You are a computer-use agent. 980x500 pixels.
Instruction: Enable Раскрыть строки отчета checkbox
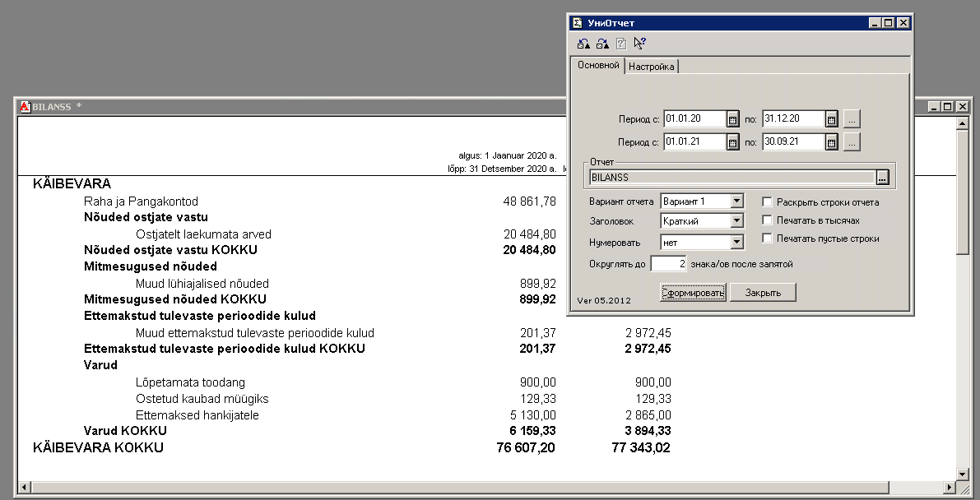point(768,201)
